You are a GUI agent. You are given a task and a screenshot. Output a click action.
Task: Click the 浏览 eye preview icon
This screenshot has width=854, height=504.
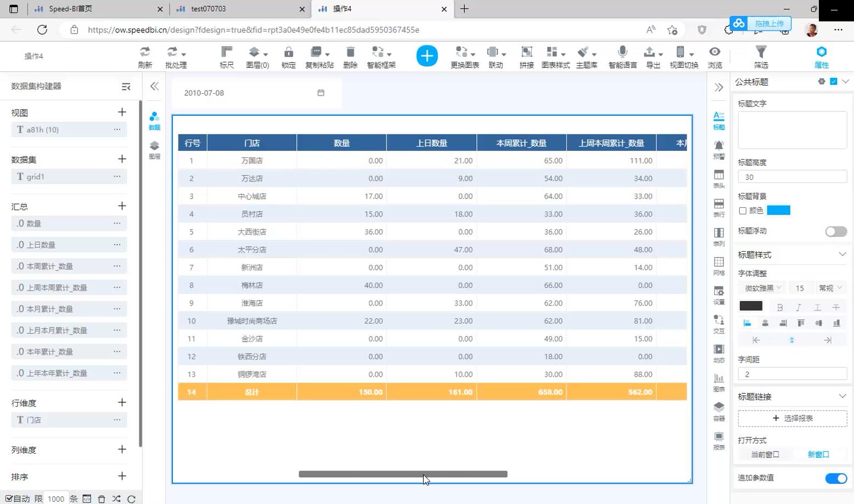coord(715,52)
